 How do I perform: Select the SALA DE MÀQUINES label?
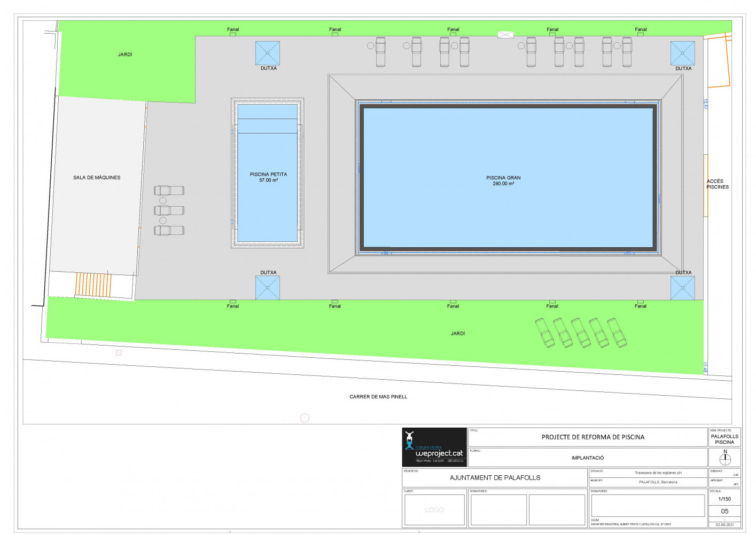(x=97, y=177)
